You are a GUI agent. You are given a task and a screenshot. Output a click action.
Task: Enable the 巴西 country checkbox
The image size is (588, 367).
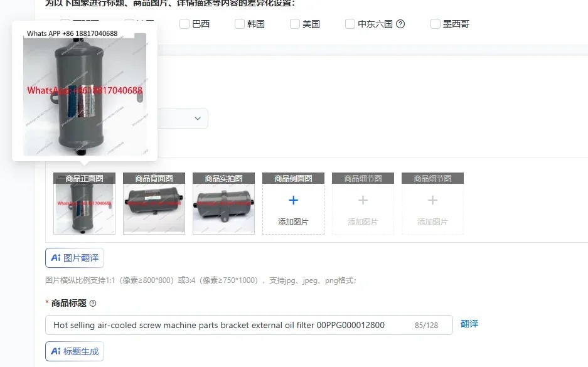coord(184,24)
